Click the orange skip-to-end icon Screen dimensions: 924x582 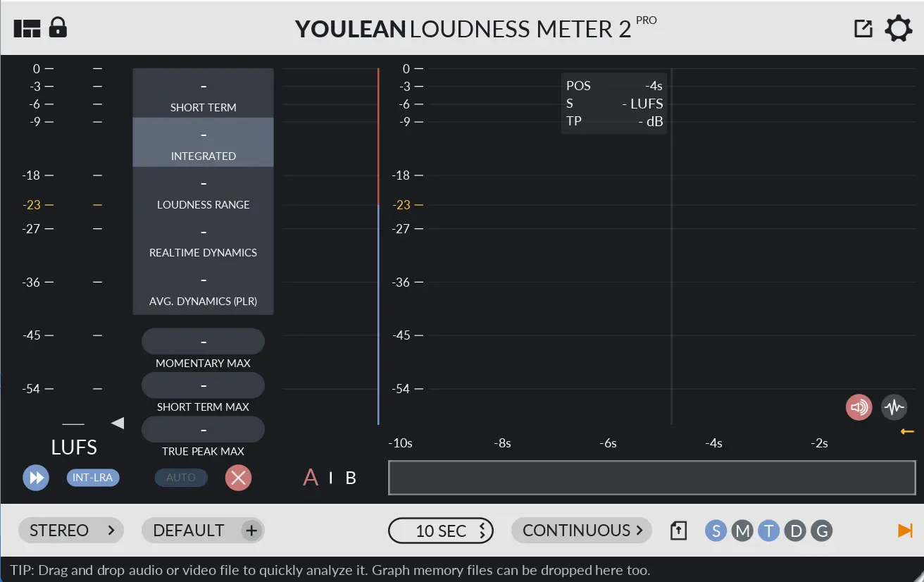905,531
